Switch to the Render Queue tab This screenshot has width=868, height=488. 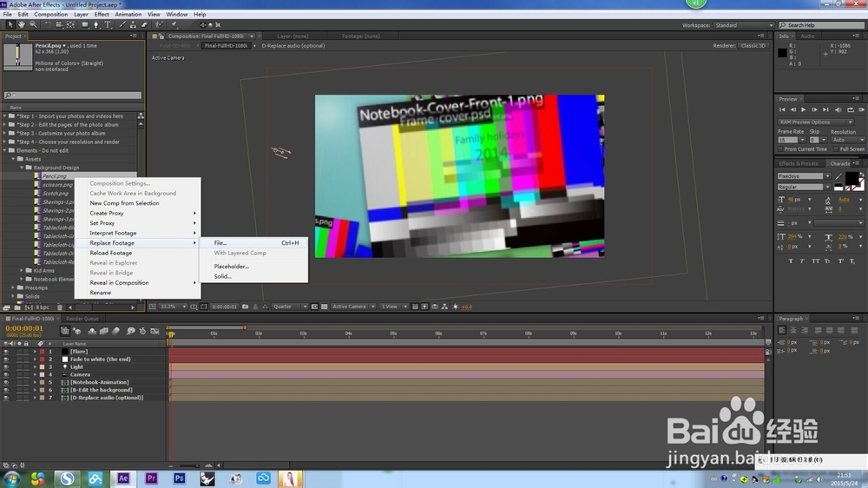click(82, 319)
